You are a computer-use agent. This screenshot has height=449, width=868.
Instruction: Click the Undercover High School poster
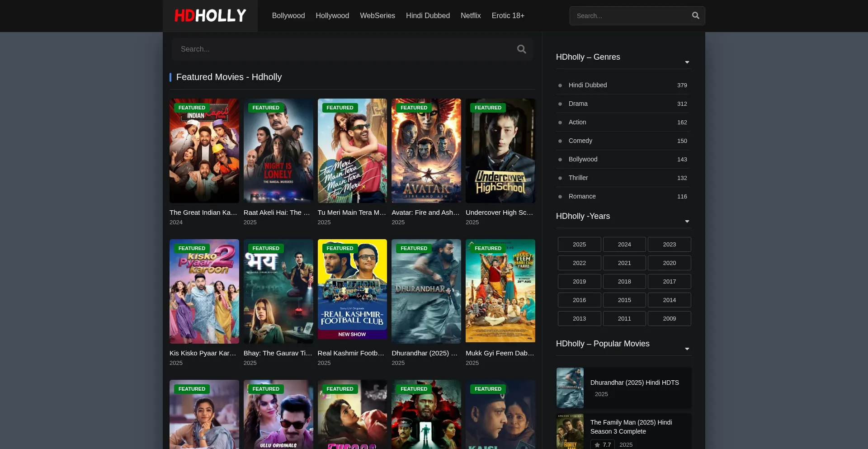[500, 151]
